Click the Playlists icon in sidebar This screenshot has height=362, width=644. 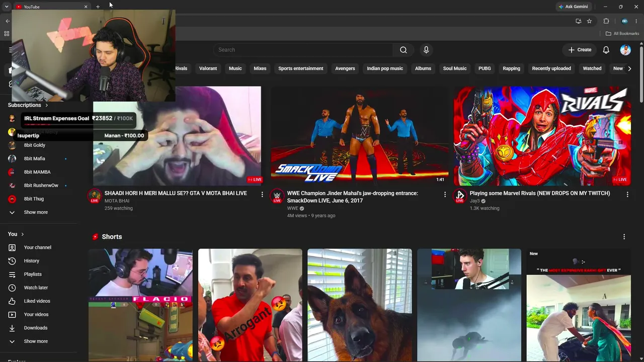(x=12, y=275)
